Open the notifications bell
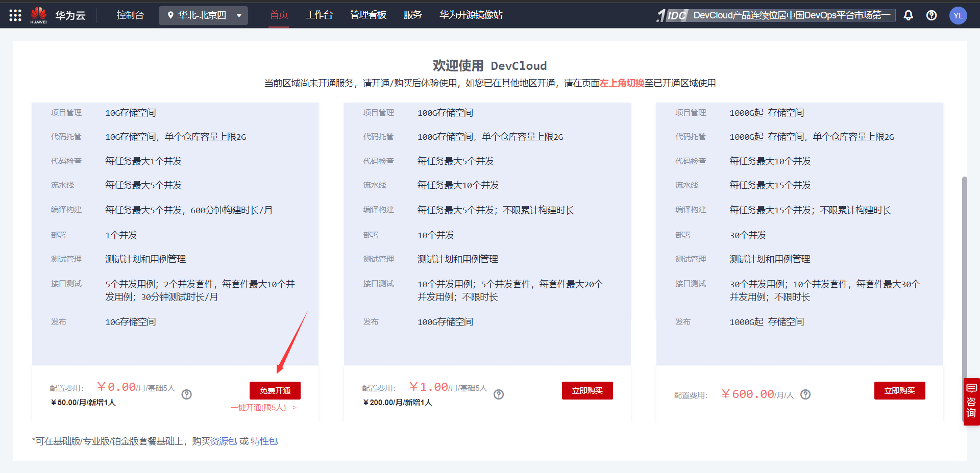The height and width of the screenshot is (473, 980). point(908,15)
